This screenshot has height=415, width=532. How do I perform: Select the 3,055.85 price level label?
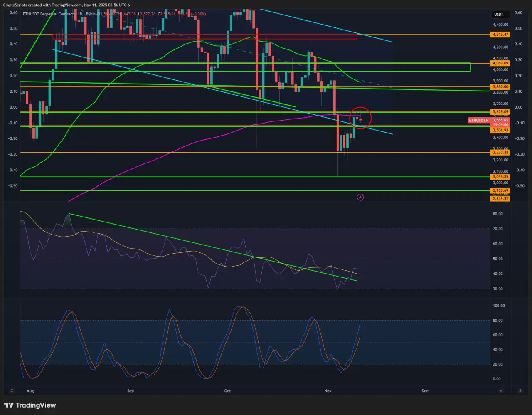(500, 177)
